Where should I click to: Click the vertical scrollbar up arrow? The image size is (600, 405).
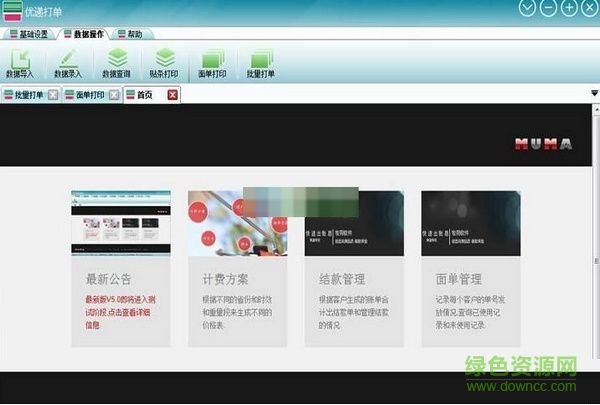tap(597, 109)
